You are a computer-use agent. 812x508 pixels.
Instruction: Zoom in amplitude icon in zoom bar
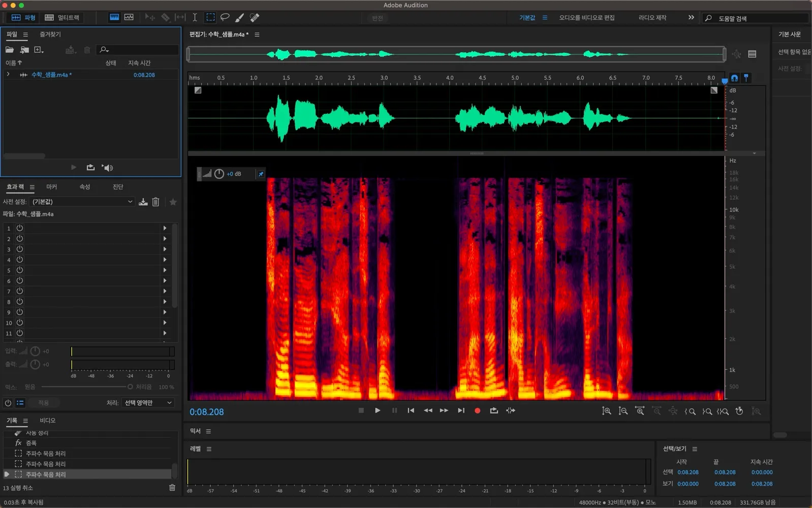(x=607, y=411)
